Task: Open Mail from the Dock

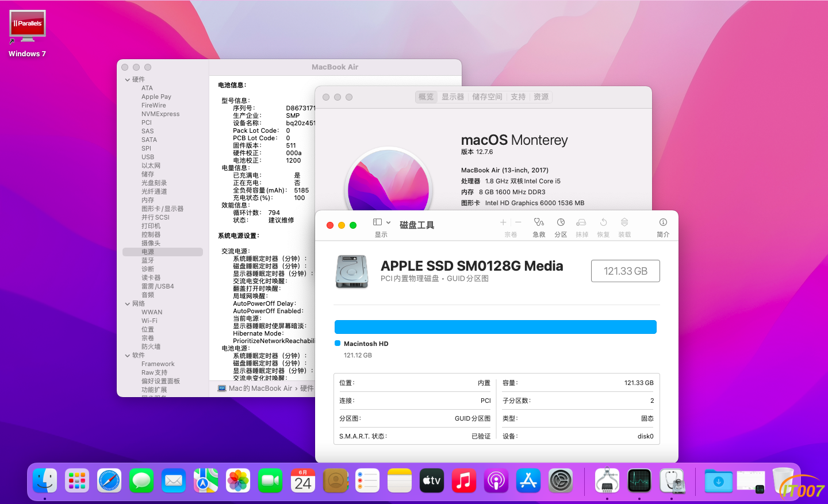Action: [x=174, y=480]
